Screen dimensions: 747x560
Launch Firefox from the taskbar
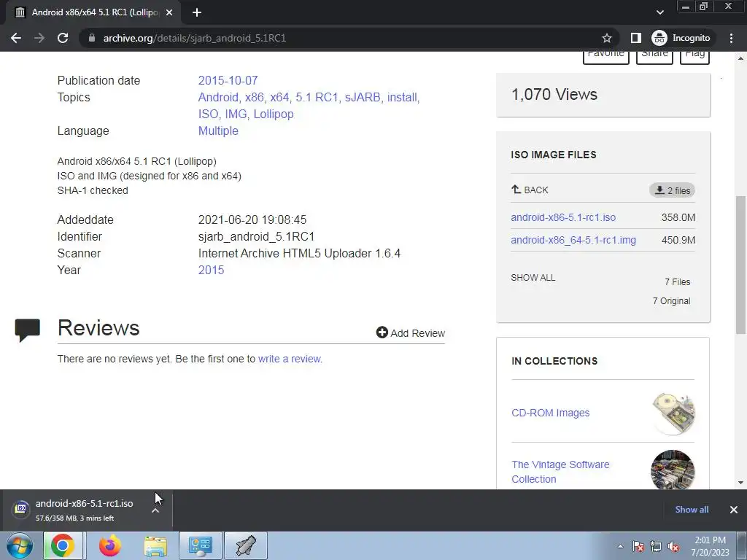[109, 545]
